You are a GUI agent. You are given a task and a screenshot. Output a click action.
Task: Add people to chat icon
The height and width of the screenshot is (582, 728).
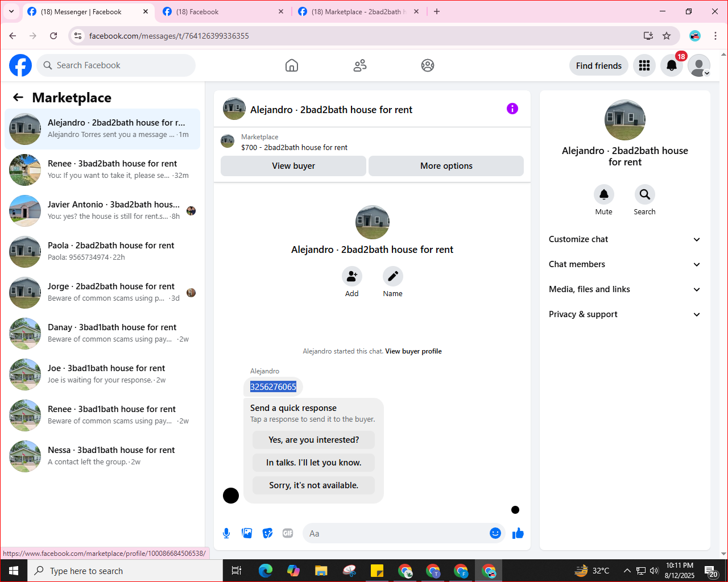click(352, 276)
